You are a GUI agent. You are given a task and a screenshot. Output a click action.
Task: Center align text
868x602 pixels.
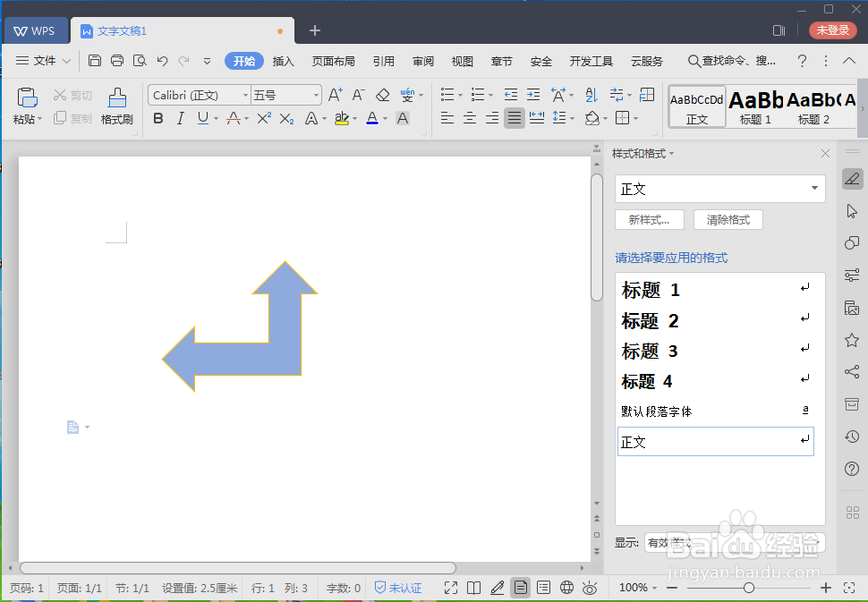pyautogui.click(x=470, y=118)
